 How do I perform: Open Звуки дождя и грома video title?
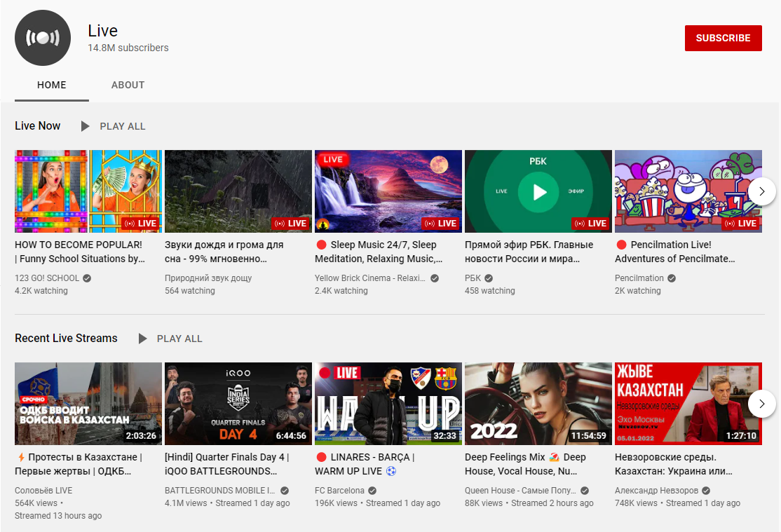tap(224, 252)
